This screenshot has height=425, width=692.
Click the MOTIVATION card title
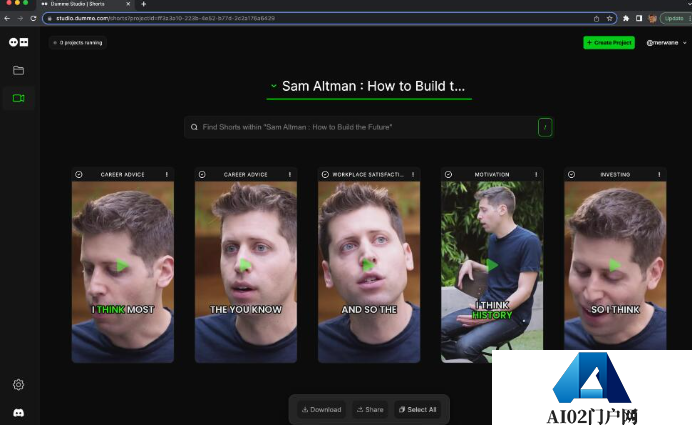[492, 174]
